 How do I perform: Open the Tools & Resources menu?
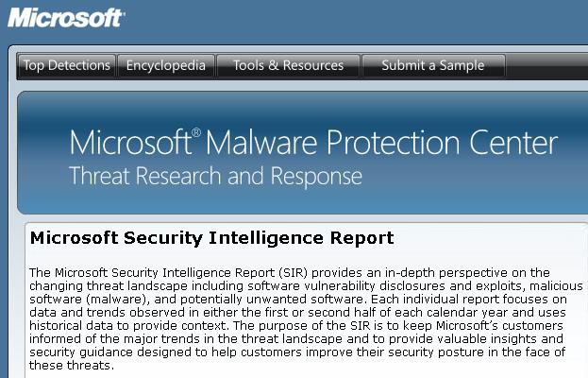point(288,66)
